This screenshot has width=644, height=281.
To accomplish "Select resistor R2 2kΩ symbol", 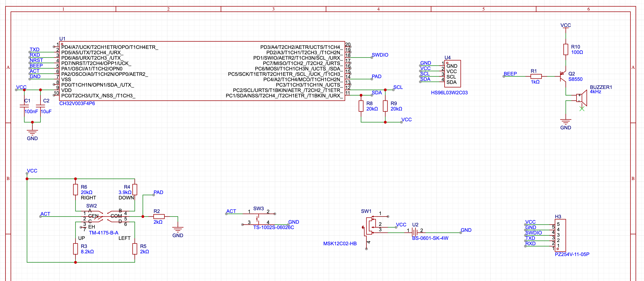I will (x=159, y=216).
